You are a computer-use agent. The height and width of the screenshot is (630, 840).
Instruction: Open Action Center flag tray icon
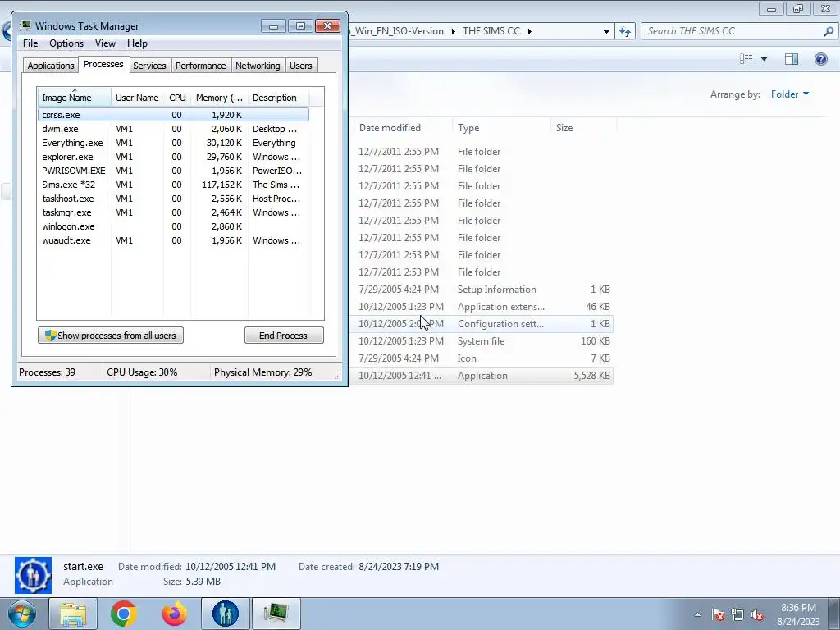(x=718, y=614)
